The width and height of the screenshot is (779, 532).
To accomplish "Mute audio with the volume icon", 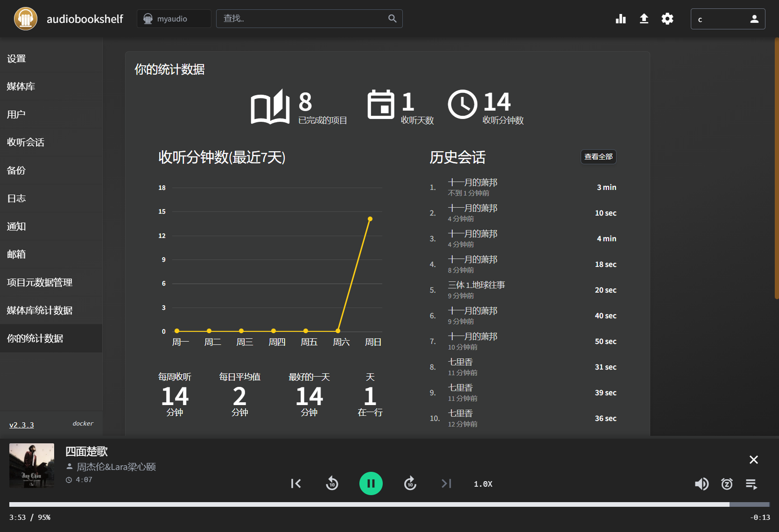I will pos(702,484).
